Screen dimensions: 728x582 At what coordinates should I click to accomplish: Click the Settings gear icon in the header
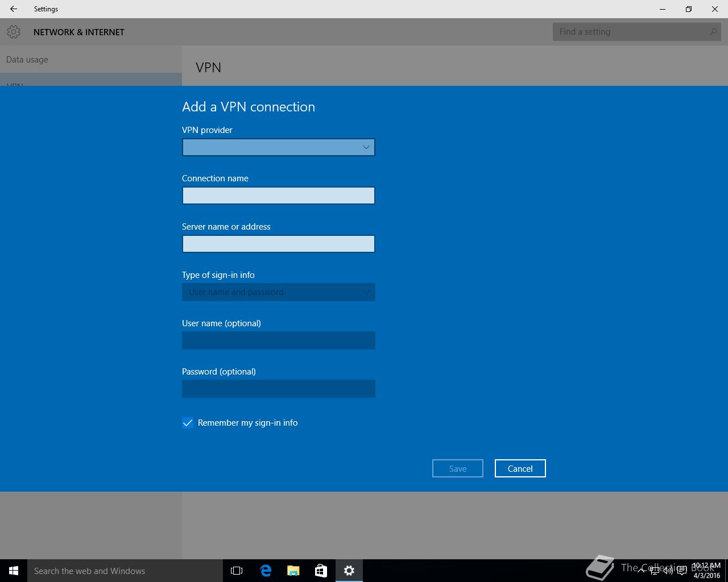(14, 32)
